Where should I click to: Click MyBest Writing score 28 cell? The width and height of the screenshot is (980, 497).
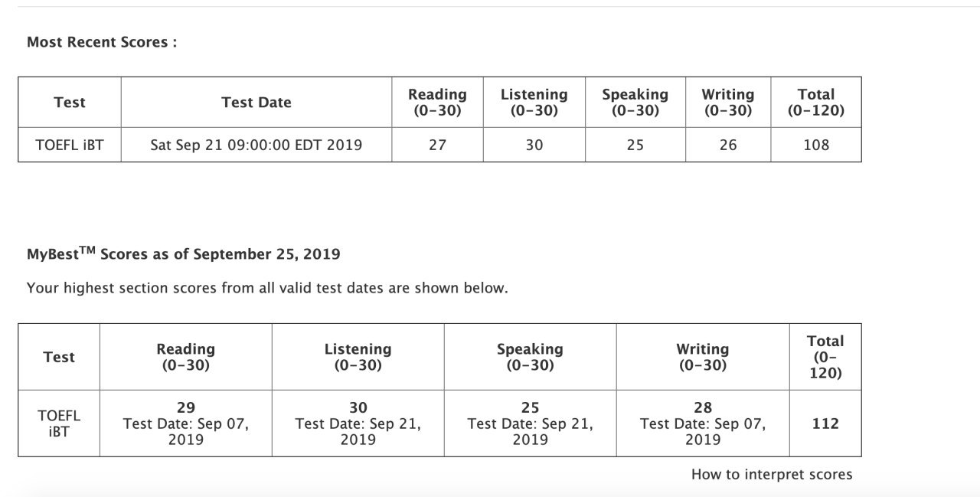pos(703,423)
